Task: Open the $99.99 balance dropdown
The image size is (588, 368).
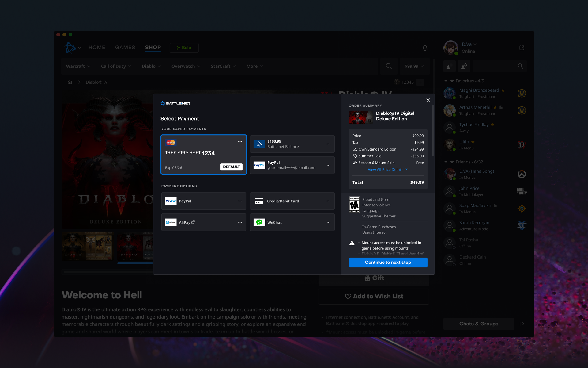Action: (414, 66)
